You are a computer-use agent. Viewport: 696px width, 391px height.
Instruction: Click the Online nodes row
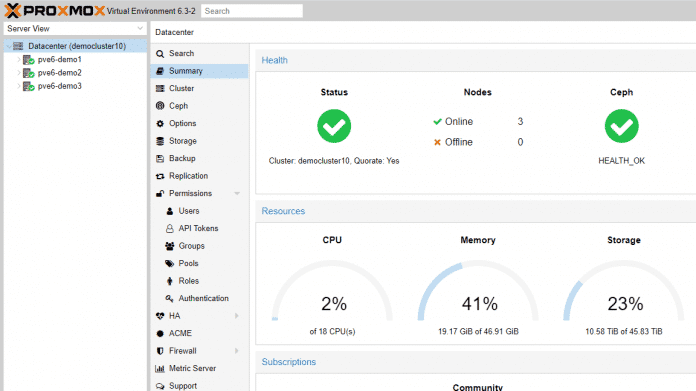(x=478, y=122)
